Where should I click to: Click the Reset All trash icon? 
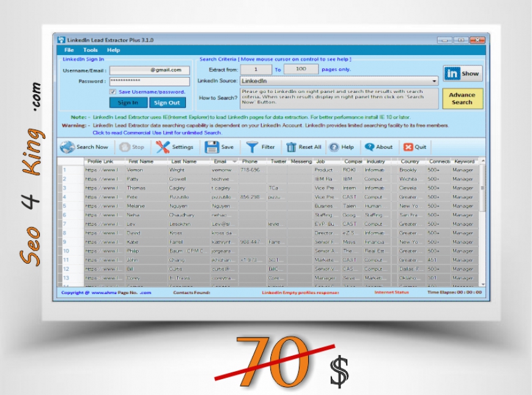tap(291, 147)
